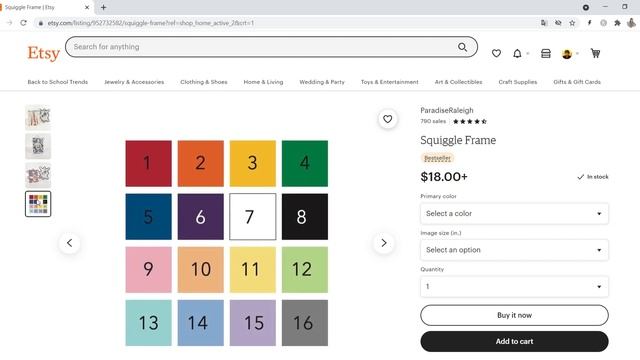Click the translate page icon
The height and width of the screenshot is (360, 640).
(x=544, y=23)
